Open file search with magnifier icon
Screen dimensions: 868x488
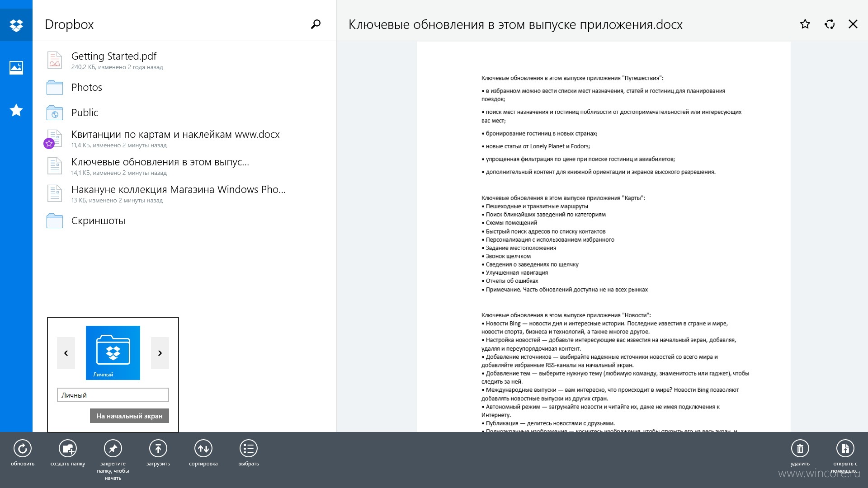[x=316, y=24]
